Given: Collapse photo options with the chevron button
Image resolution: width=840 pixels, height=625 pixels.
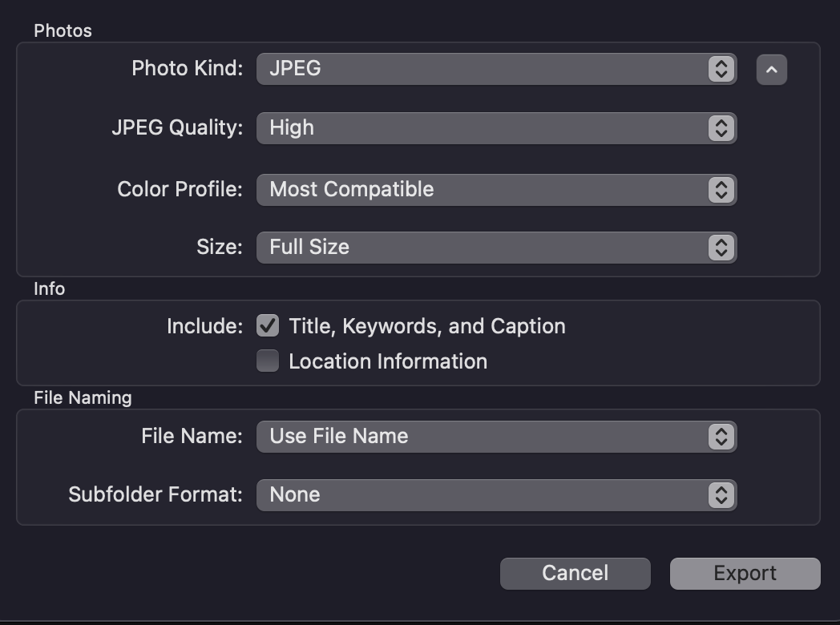Looking at the screenshot, I should (771, 70).
